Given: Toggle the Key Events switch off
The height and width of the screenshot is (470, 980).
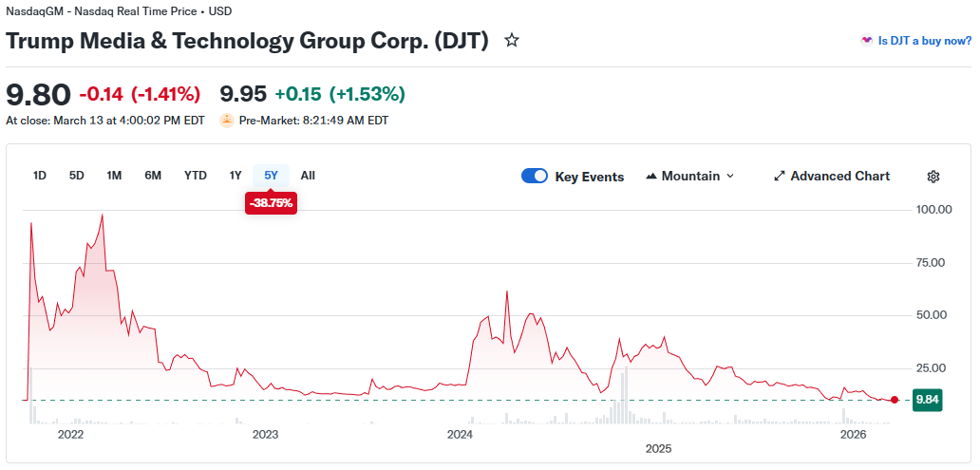Looking at the screenshot, I should 535,177.
